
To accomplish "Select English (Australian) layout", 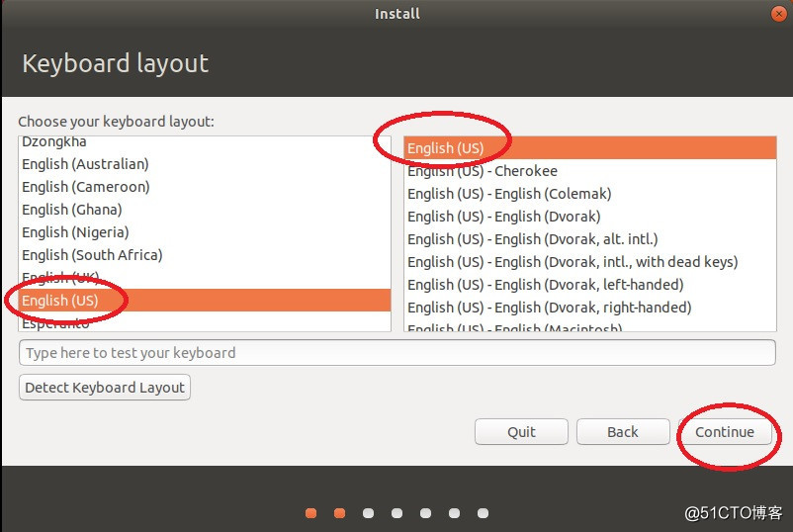I will pyautogui.click(x=205, y=164).
